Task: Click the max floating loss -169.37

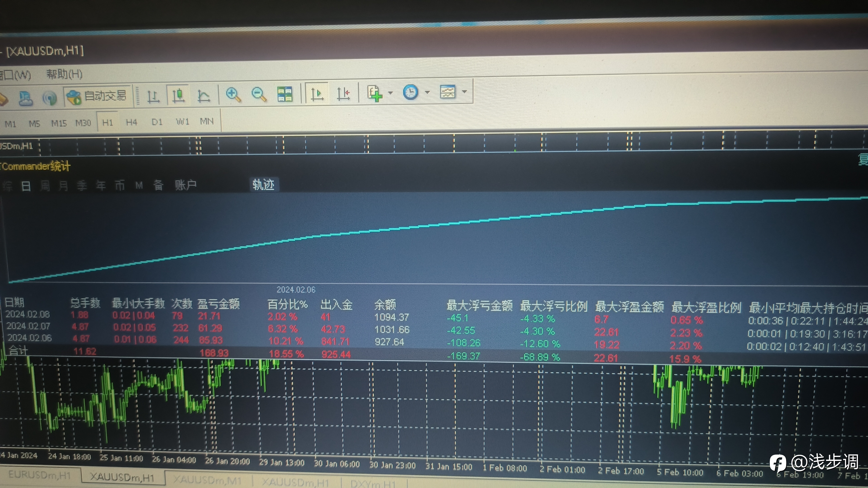Action: pos(463,356)
